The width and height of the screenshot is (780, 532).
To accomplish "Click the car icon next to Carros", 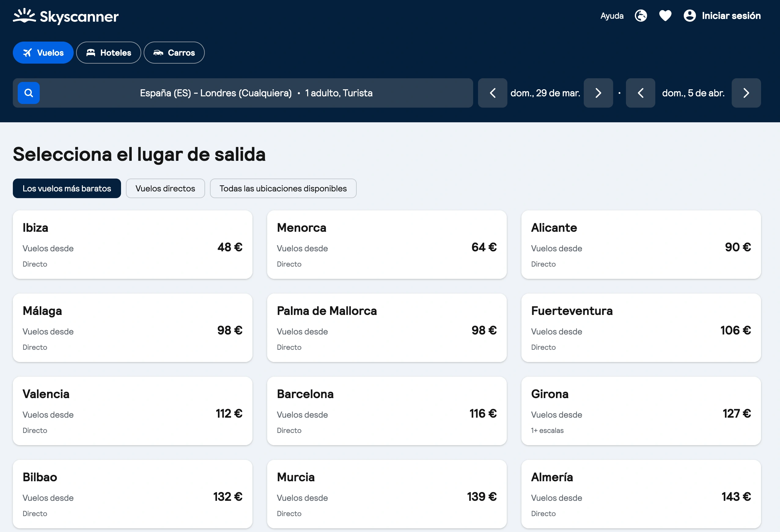I will point(159,52).
